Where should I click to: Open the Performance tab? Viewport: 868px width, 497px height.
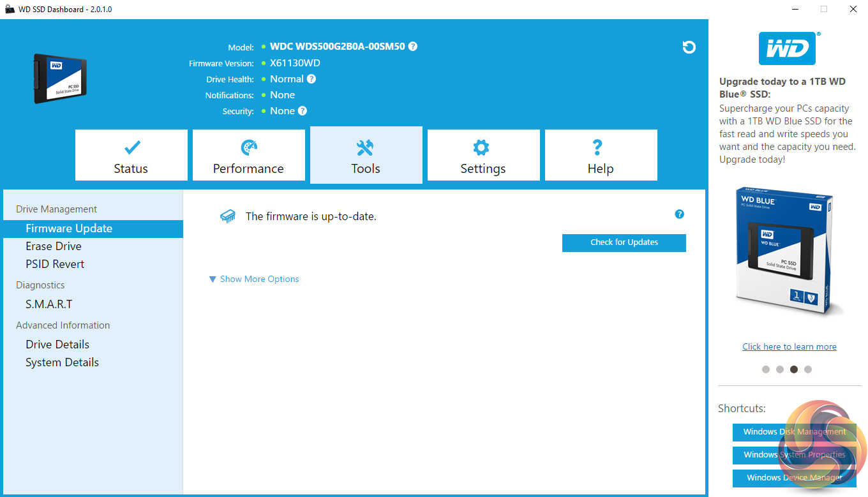(x=249, y=155)
